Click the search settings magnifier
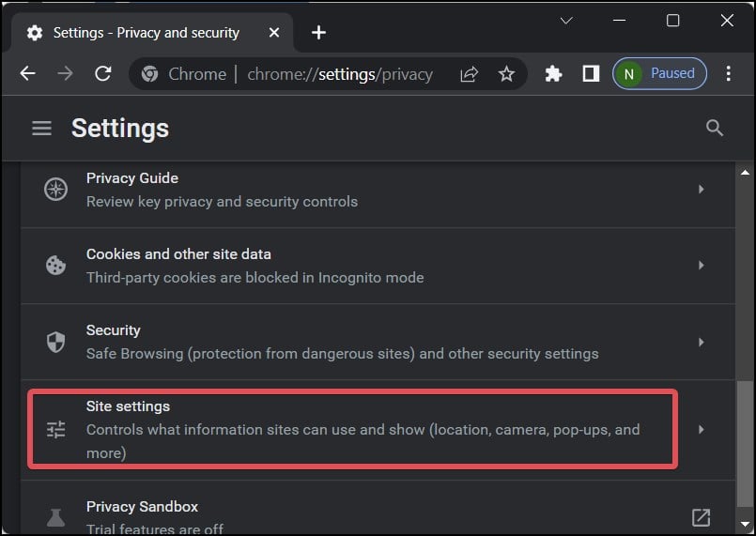 pyautogui.click(x=714, y=129)
